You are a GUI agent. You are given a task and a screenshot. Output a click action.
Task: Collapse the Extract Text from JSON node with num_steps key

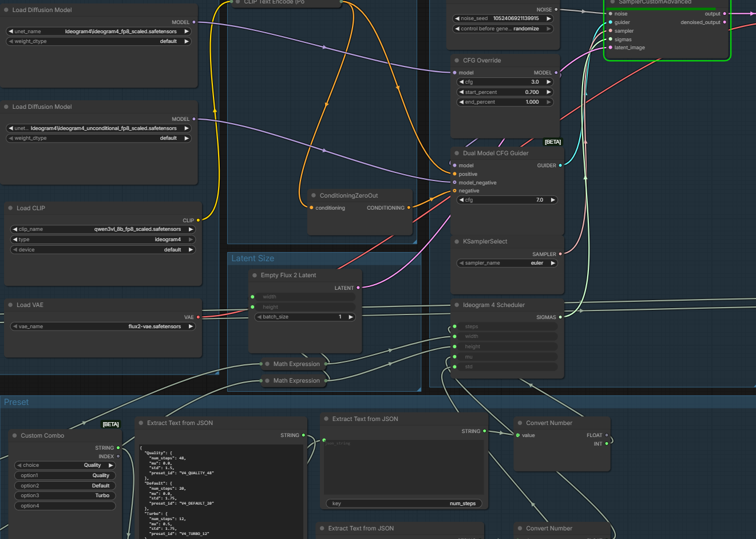coord(326,419)
